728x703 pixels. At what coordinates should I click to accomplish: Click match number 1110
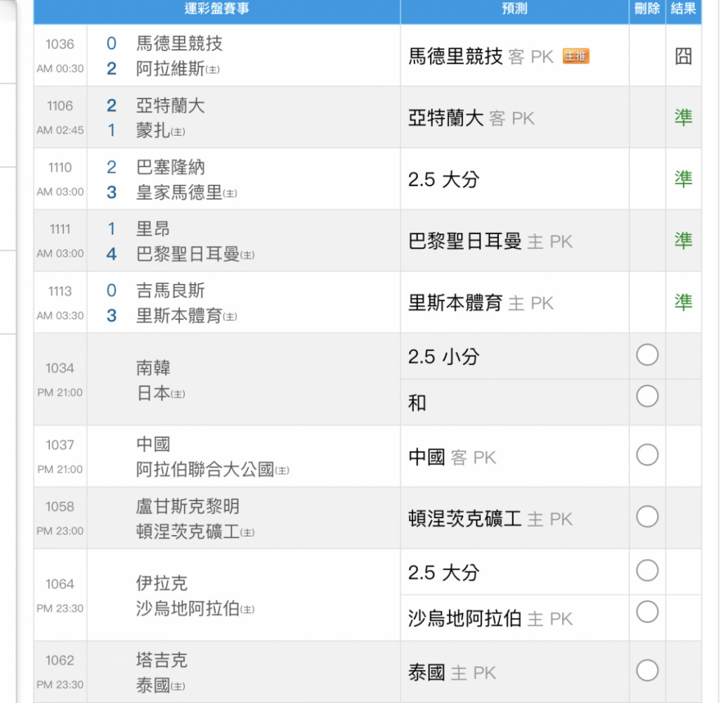pos(60,167)
